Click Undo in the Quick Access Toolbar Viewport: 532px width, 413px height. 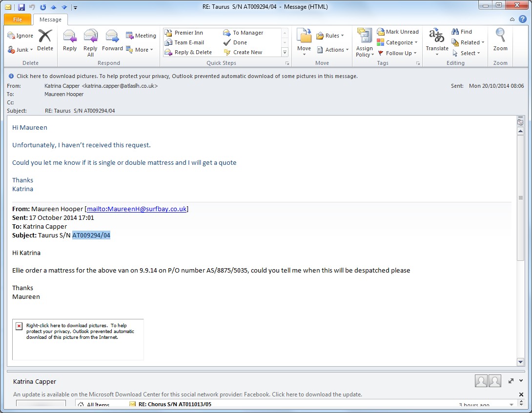click(x=32, y=7)
